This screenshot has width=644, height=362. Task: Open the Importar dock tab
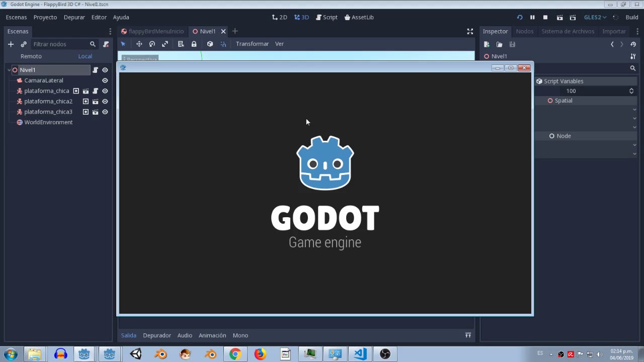pyautogui.click(x=614, y=31)
